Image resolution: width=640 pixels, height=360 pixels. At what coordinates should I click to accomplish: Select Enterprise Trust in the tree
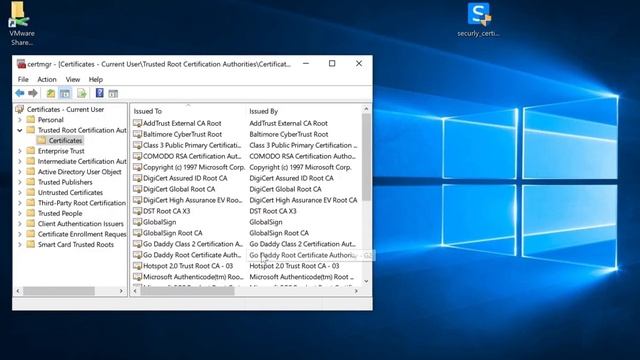[61, 151]
